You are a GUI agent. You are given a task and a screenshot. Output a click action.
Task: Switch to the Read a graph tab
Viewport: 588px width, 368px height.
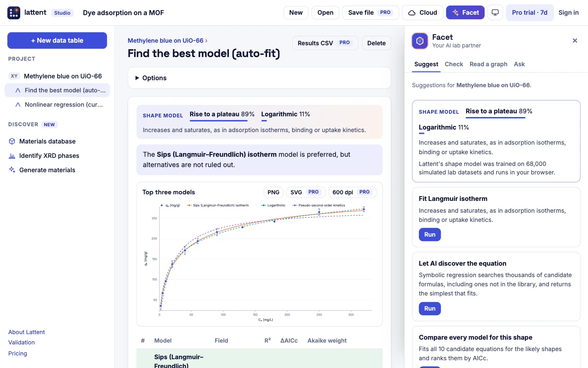488,64
